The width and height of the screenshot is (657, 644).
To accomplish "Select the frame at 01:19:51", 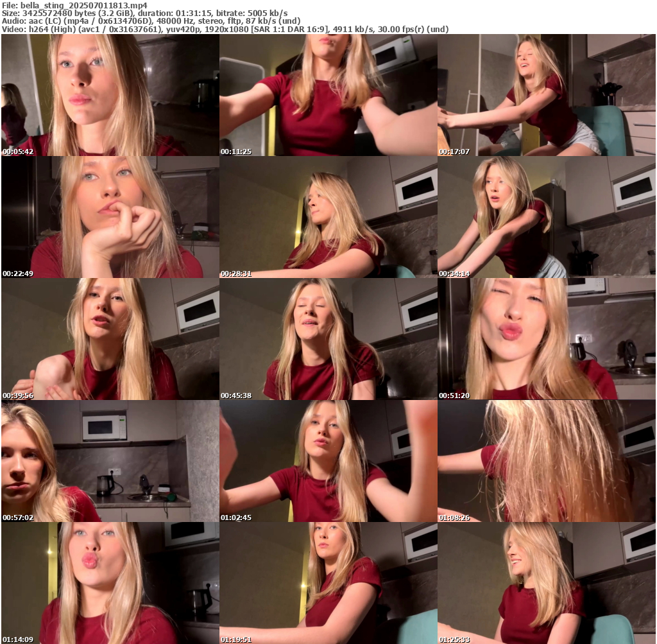I will tap(328, 583).
